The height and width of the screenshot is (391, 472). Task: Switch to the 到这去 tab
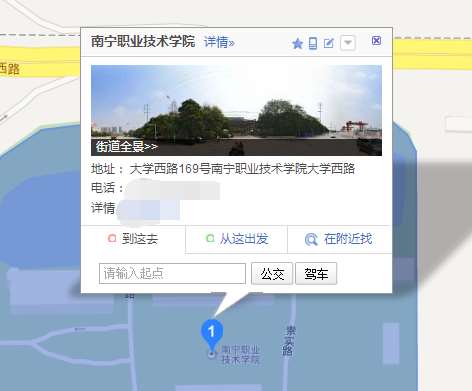(x=133, y=239)
